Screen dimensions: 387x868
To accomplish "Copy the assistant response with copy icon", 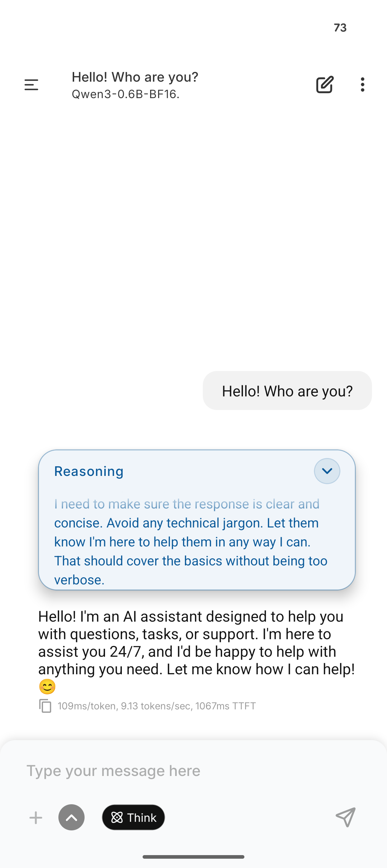I will [x=45, y=706].
